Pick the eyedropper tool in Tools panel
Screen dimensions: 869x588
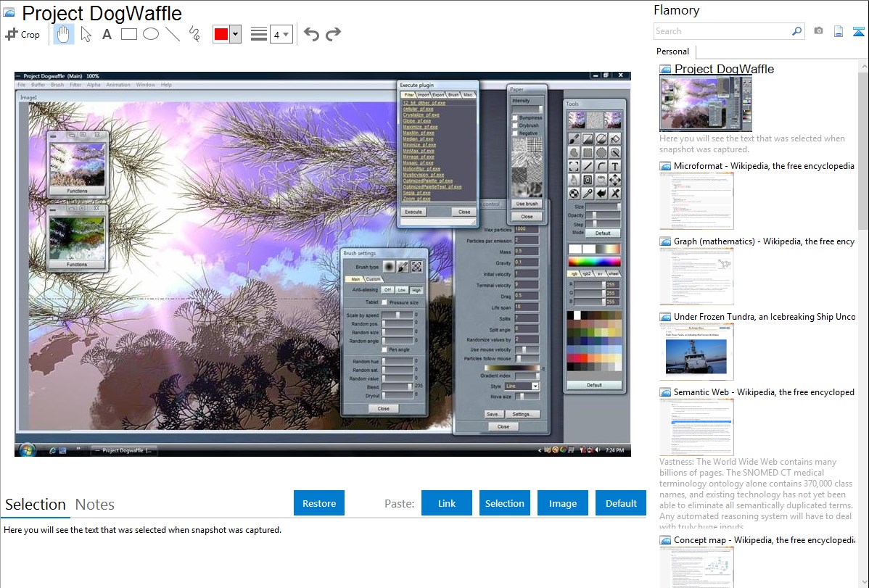pos(588,193)
